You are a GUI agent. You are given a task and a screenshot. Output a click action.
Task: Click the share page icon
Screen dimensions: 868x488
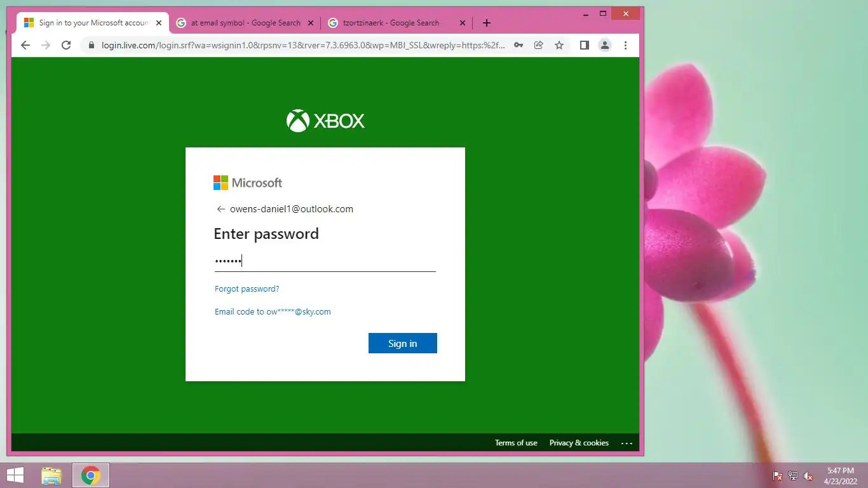pos(539,45)
